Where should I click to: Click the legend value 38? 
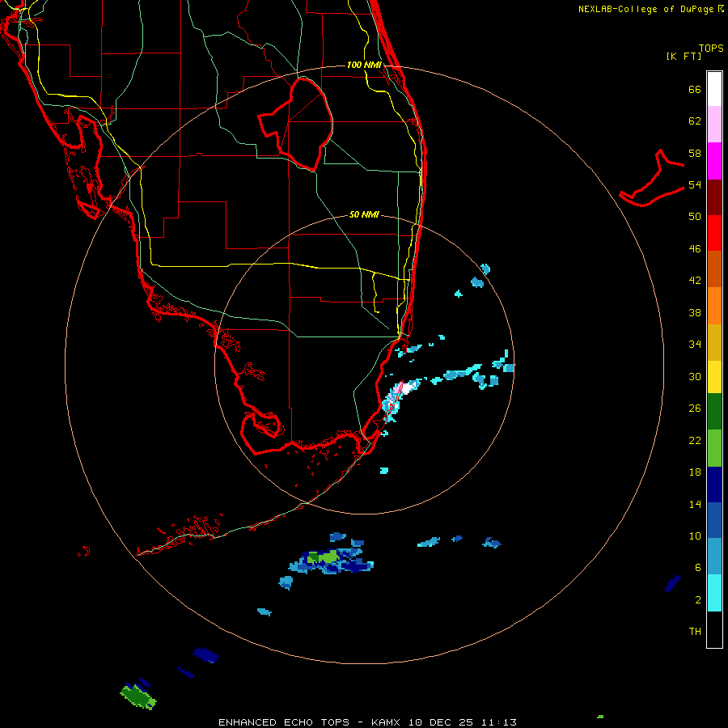(695, 312)
